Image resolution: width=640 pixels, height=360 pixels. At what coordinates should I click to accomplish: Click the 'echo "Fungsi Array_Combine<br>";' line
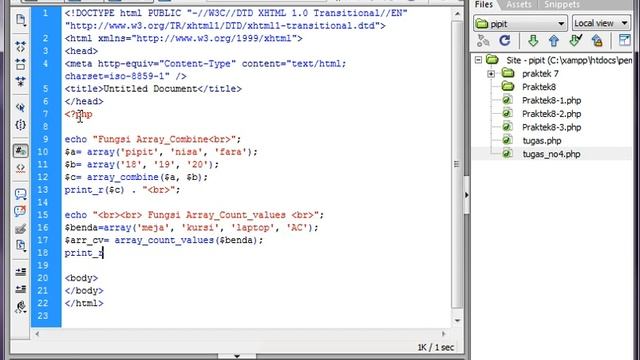153,139
